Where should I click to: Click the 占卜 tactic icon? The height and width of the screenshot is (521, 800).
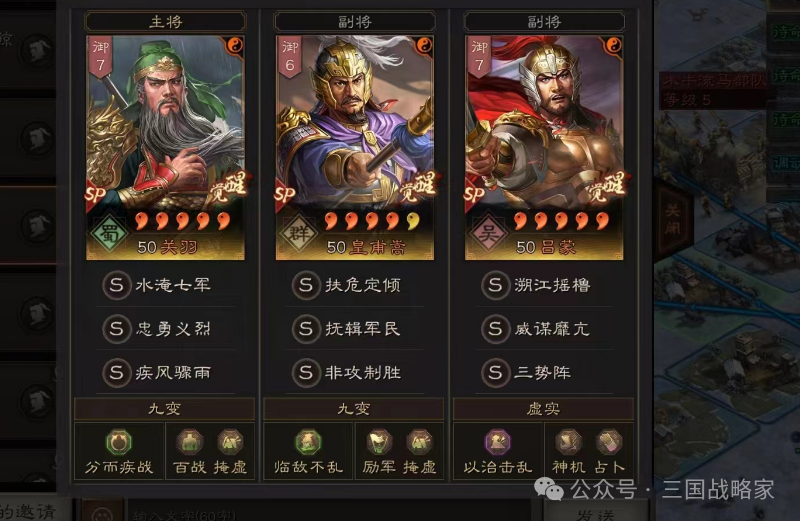pyautogui.click(x=609, y=442)
